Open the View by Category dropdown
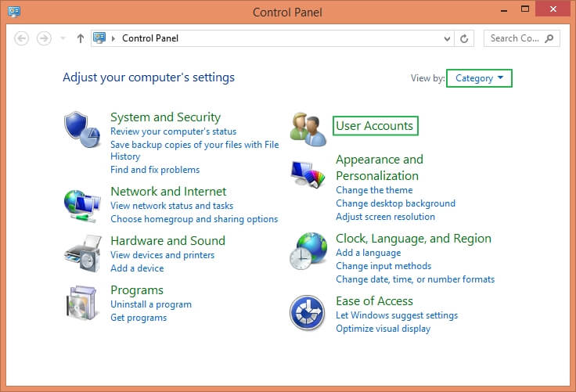The width and height of the screenshot is (576, 392). (479, 78)
